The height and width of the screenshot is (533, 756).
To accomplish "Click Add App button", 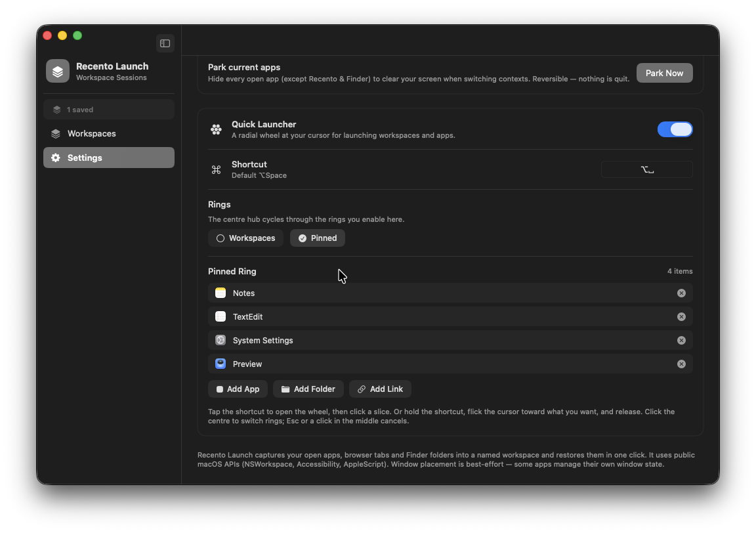I will (x=238, y=389).
